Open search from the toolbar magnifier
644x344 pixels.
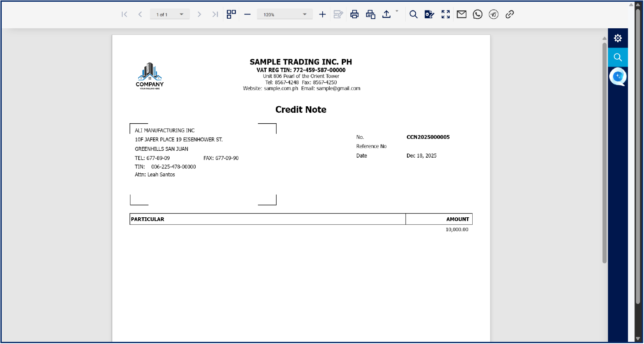tap(414, 14)
